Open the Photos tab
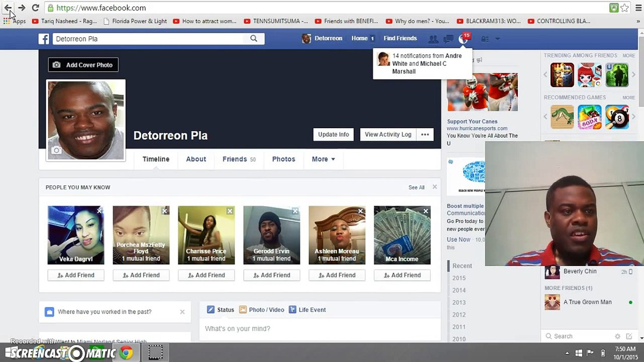 [x=284, y=159]
